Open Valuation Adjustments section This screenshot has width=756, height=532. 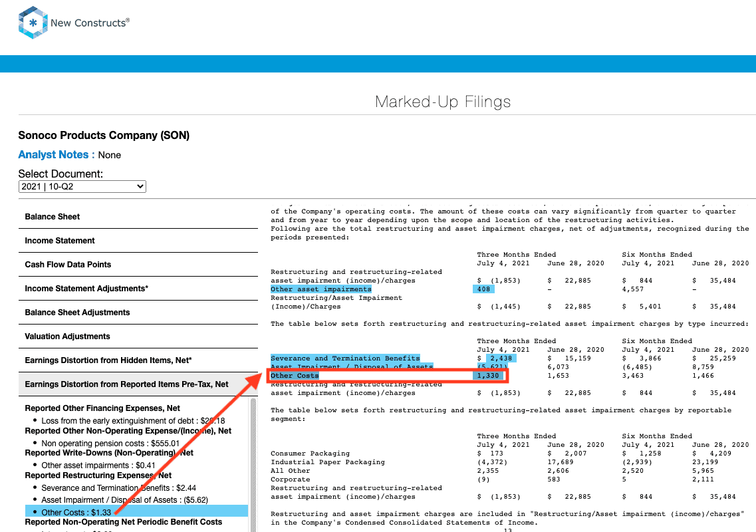[x=138, y=336]
